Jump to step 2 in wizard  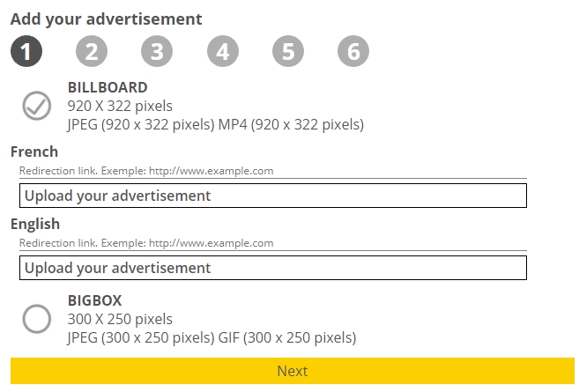pyautogui.click(x=92, y=52)
